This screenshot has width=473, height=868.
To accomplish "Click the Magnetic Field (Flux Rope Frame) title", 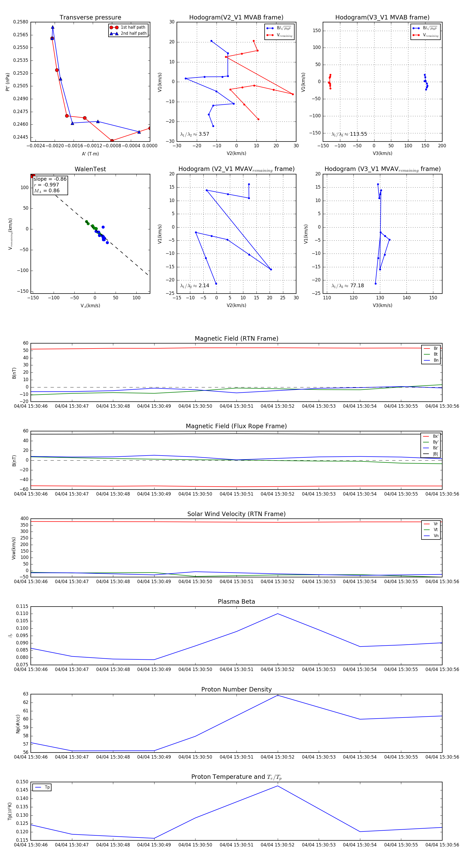I will pos(236,426).
